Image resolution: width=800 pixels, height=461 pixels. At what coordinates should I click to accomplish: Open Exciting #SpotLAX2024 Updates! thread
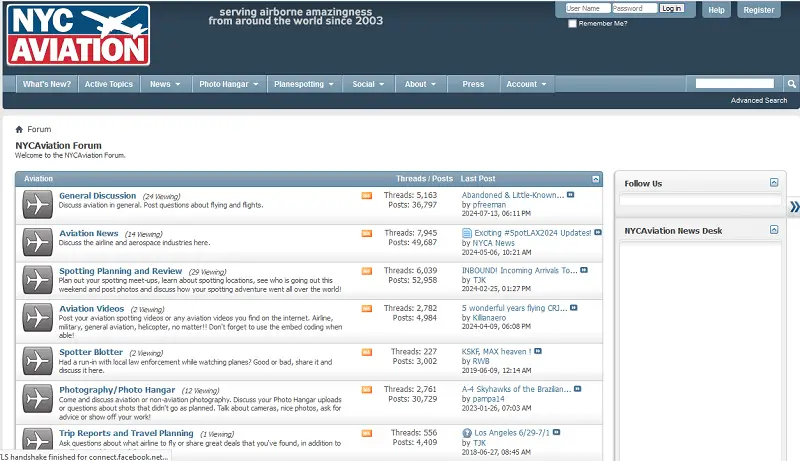tap(533, 233)
